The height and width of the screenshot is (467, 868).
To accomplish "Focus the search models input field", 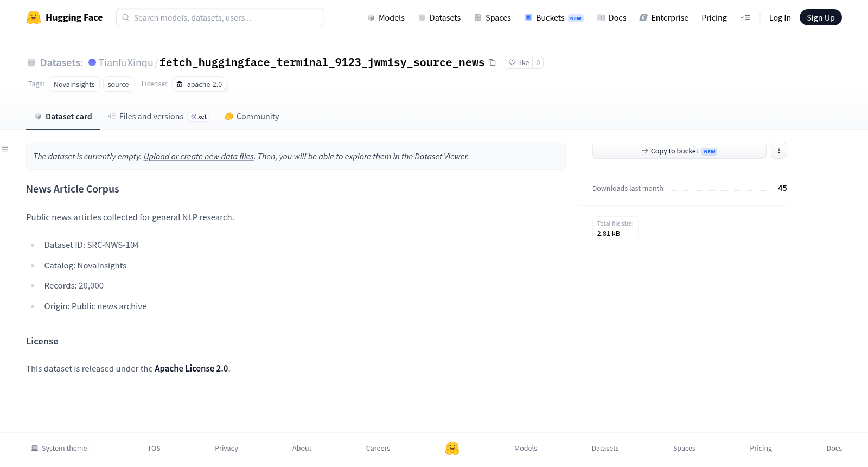I will (x=220, y=17).
